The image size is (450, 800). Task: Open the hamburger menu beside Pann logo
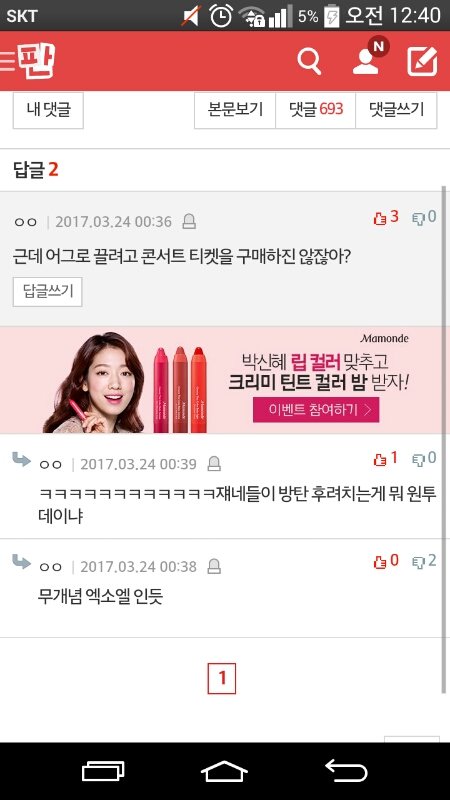[8, 61]
